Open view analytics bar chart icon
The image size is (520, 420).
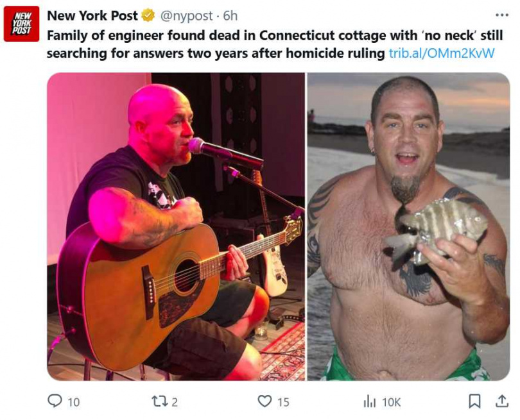click(370, 402)
